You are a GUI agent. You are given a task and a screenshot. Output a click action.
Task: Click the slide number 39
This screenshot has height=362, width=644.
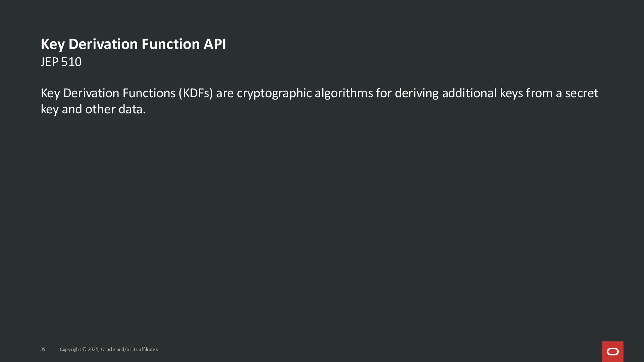pos(43,349)
